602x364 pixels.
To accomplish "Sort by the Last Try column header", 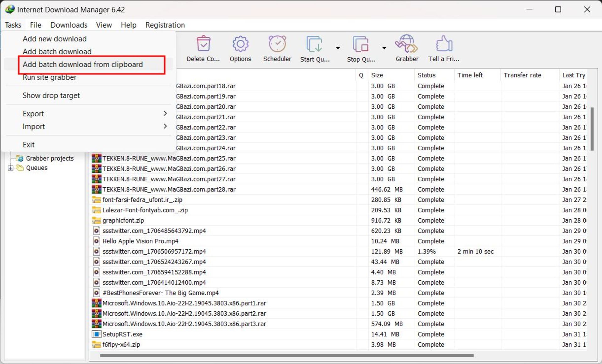I will [573, 75].
